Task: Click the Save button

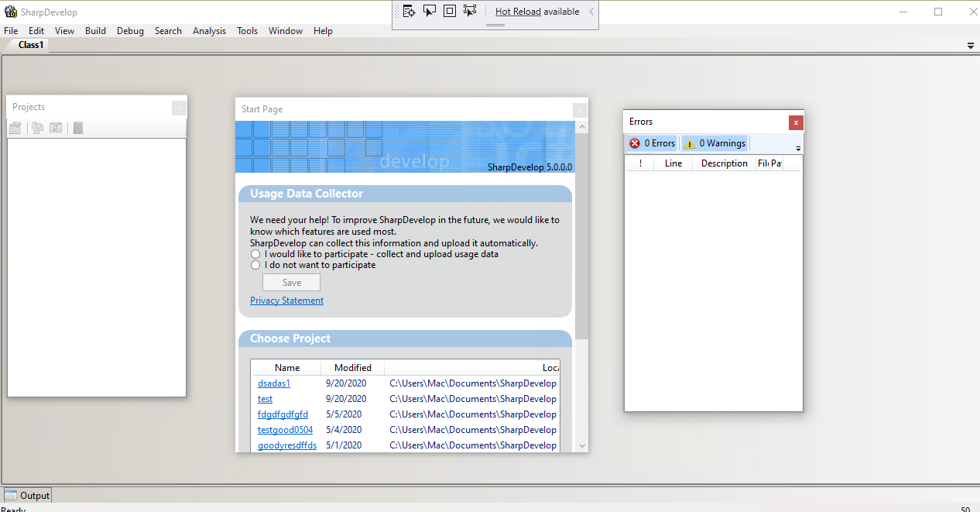Action: (292, 283)
